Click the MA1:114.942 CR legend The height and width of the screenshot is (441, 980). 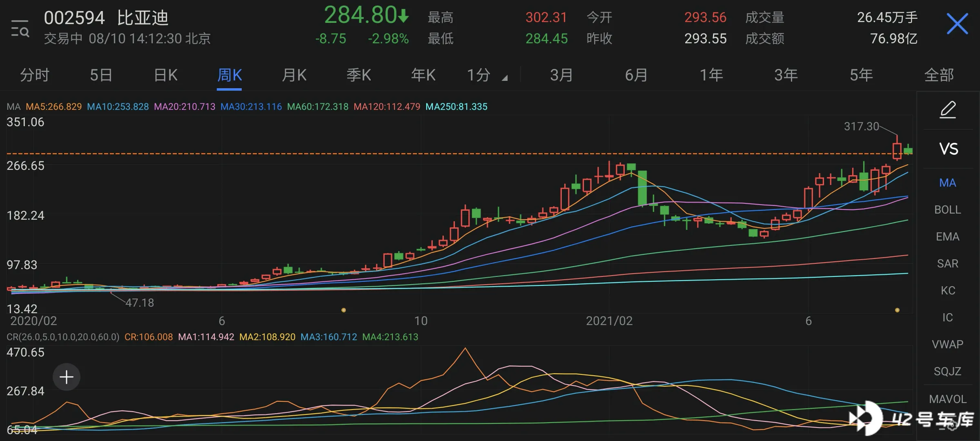(x=206, y=337)
